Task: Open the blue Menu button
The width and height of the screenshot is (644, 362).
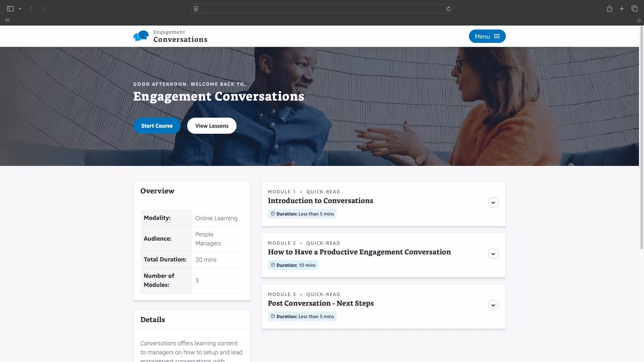Action: (487, 36)
